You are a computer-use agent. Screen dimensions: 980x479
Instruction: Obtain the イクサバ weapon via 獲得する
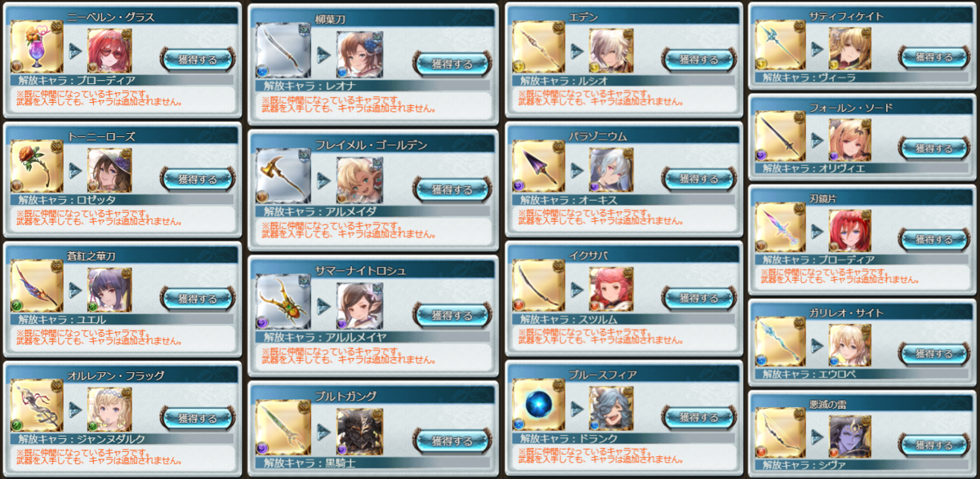pyautogui.click(x=690, y=297)
